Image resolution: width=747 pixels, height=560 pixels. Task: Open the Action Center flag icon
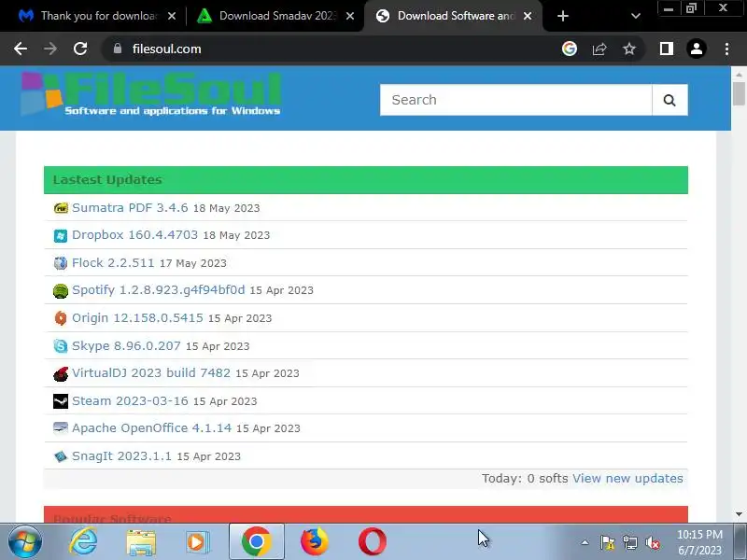point(607,543)
